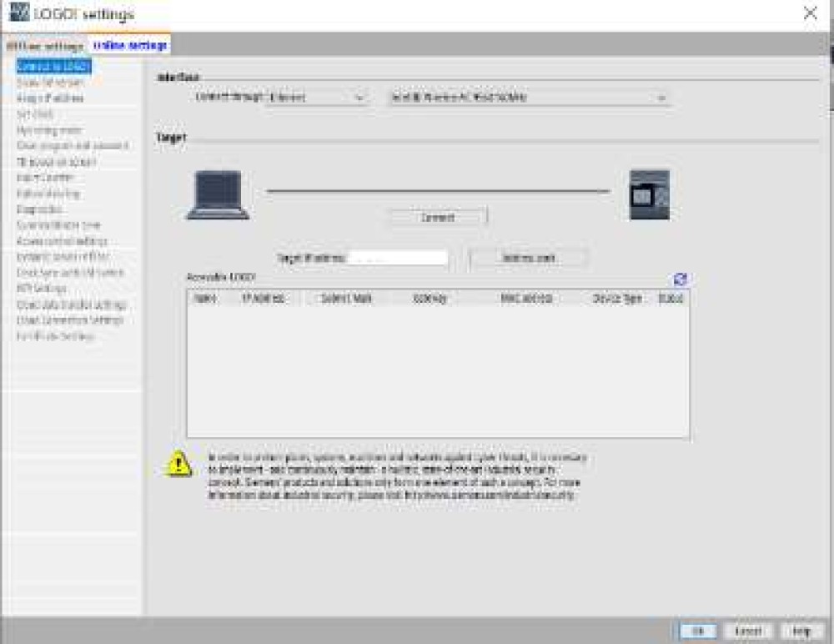Open Cloud data transfer settings page

(x=71, y=305)
